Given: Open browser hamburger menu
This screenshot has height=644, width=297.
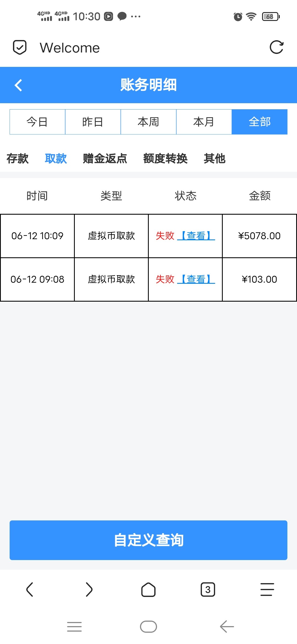Looking at the screenshot, I should coord(267,590).
